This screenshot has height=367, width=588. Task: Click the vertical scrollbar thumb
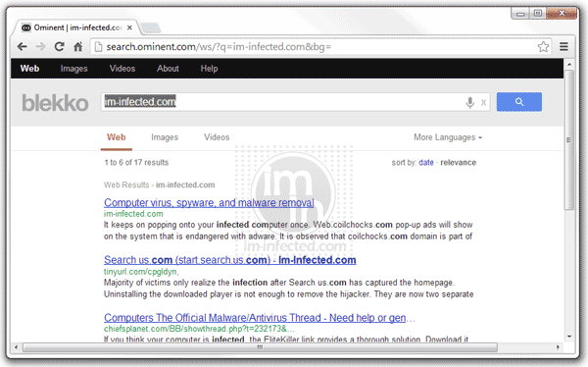tap(569, 139)
